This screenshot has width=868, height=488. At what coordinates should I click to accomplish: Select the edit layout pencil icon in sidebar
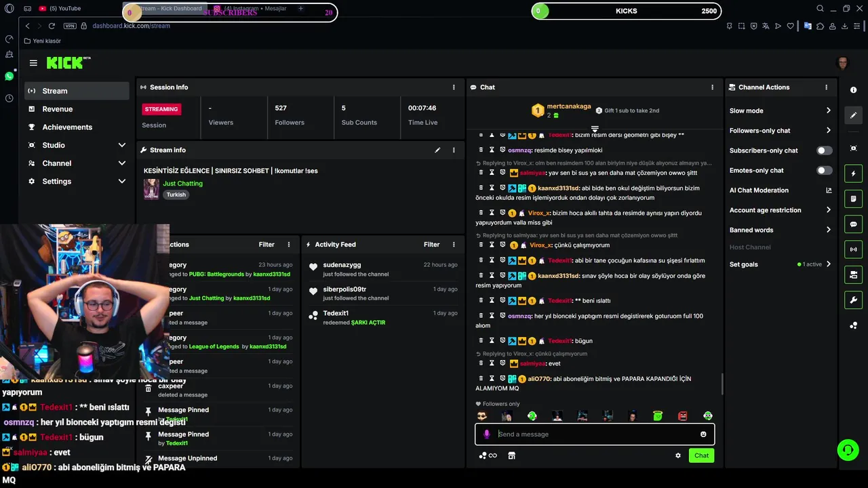pos(853,115)
